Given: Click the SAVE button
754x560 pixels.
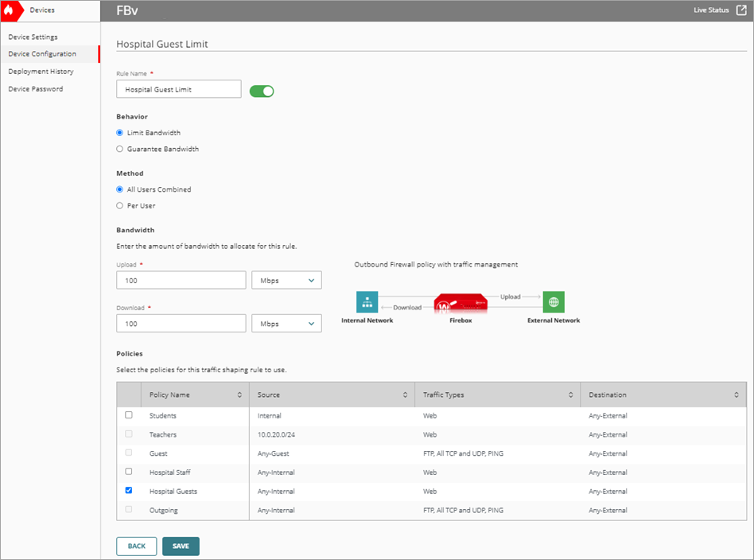Looking at the screenshot, I should coord(181,546).
